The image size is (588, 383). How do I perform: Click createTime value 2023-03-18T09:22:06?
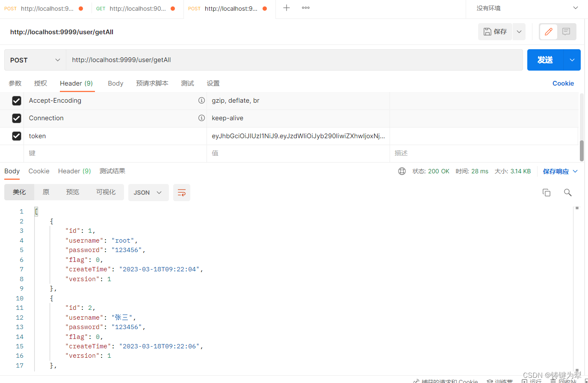click(x=160, y=346)
